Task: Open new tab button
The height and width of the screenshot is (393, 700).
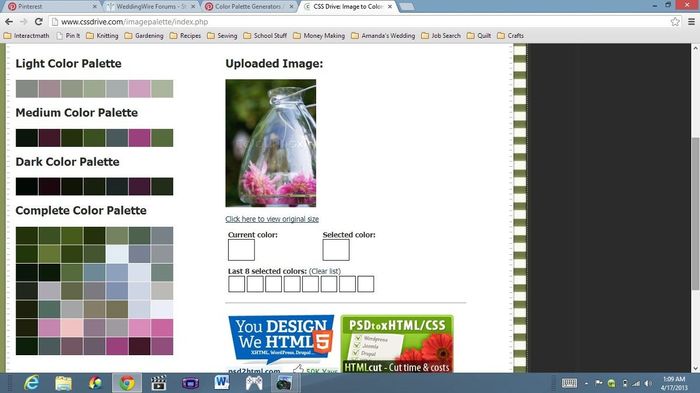Action: coord(406,7)
